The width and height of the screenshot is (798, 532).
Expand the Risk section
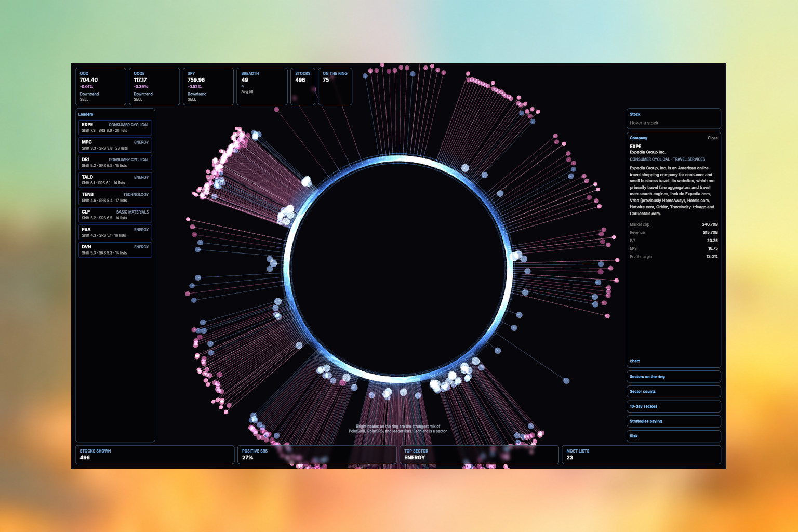[x=674, y=436]
